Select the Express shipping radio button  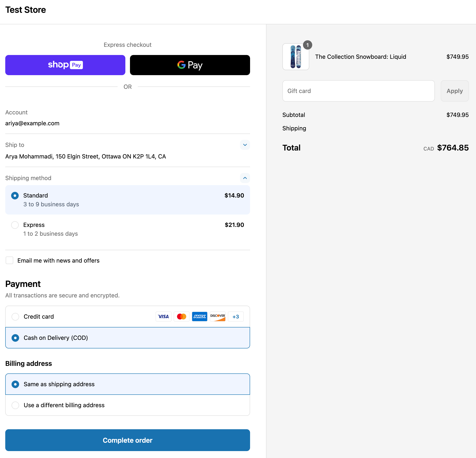click(x=15, y=225)
